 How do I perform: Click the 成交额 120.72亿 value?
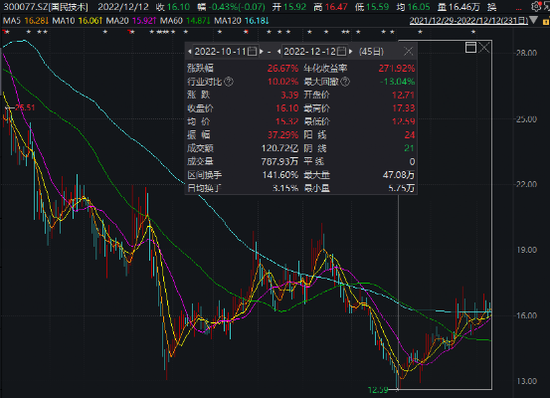point(280,148)
